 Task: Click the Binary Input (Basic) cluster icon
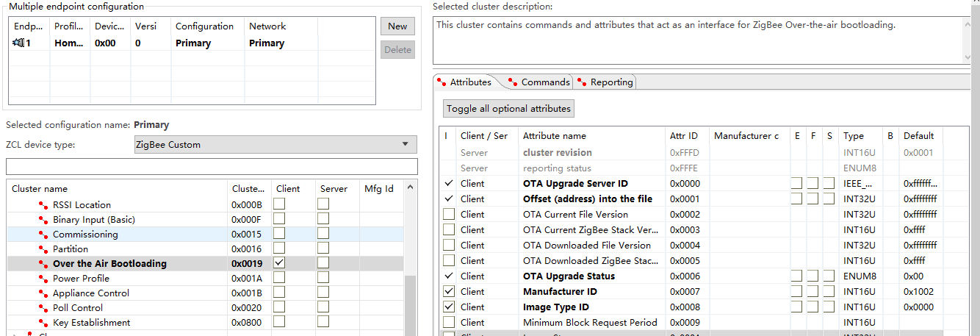pos(43,220)
